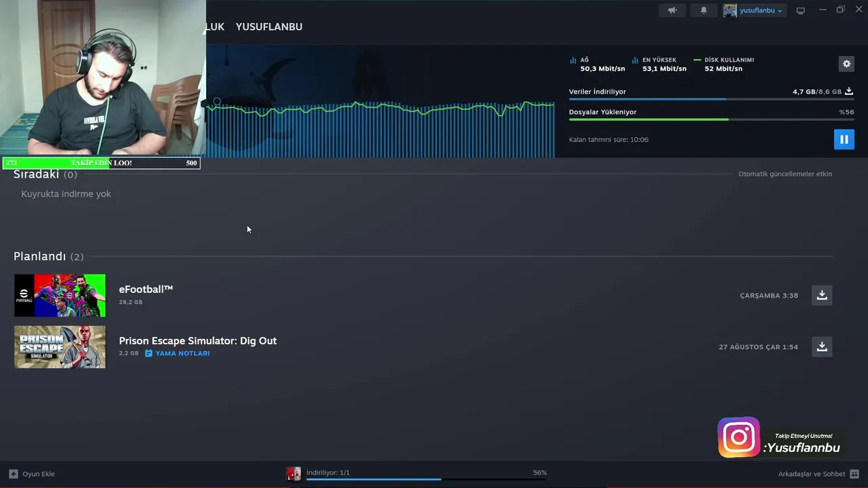Viewport: 868px width, 488px height.
Task: Click the yusuflanbu profile avatar
Action: coord(730,10)
